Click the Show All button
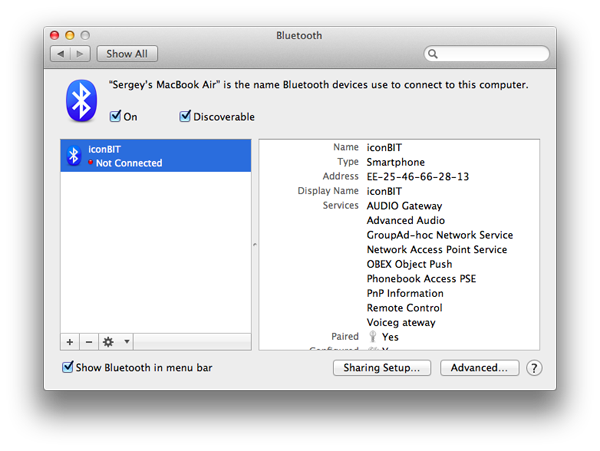600x451 pixels. pos(127,54)
